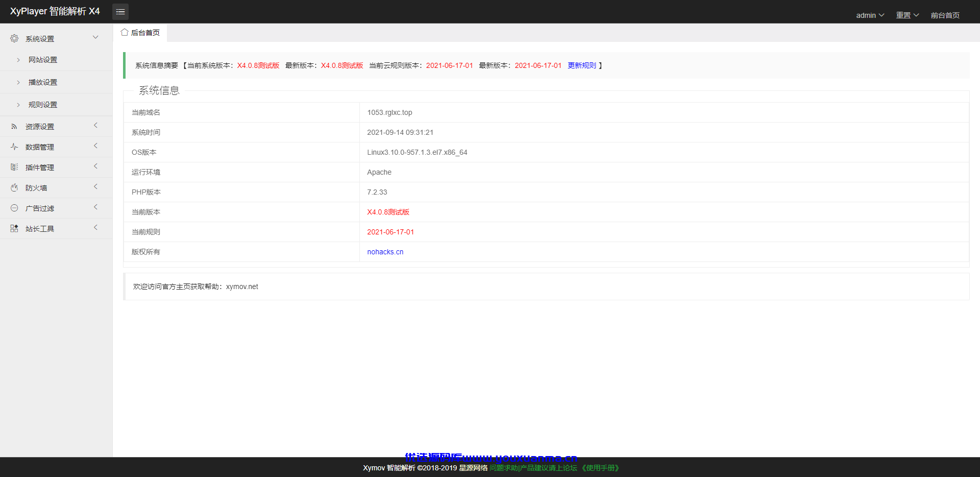Click the 系统信息 section heading
The image size is (980, 477).
[x=159, y=91]
